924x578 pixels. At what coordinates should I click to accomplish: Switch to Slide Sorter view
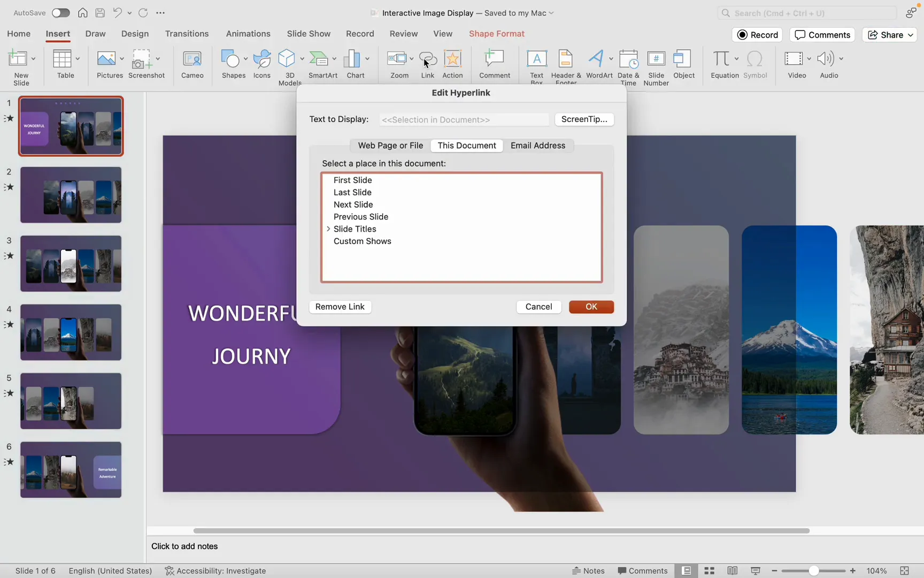point(710,571)
